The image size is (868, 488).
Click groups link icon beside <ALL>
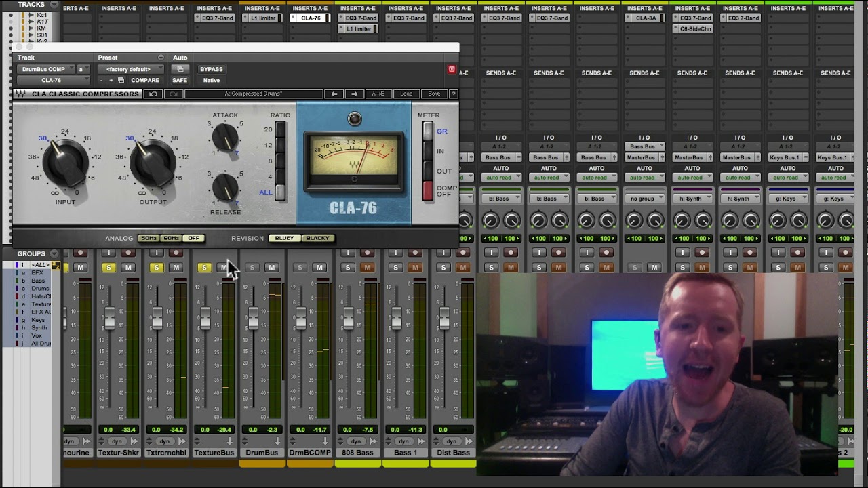coord(56,265)
